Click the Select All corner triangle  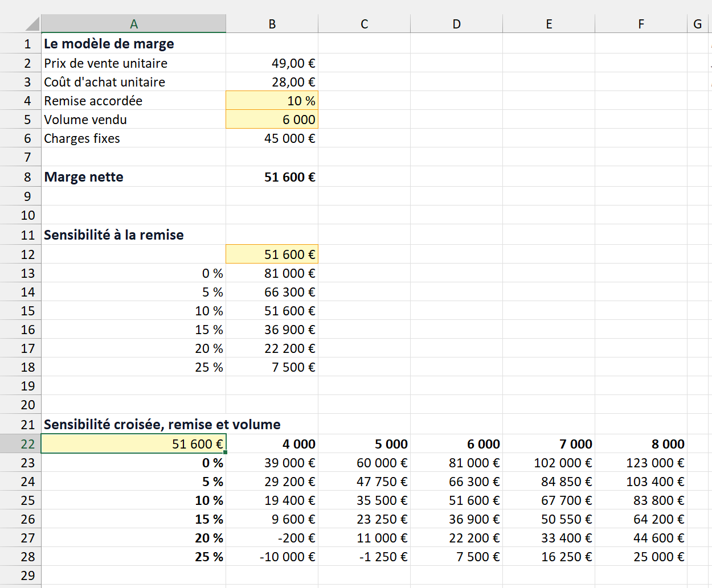point(32,24)
